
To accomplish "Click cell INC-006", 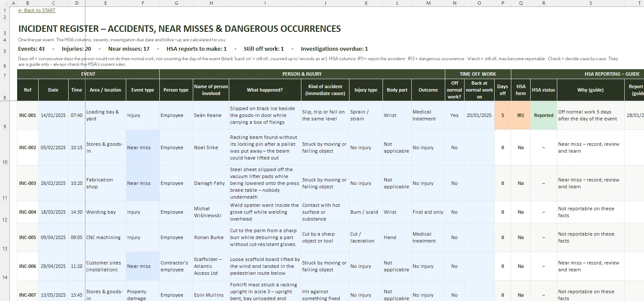I will (x=28, y=266).
